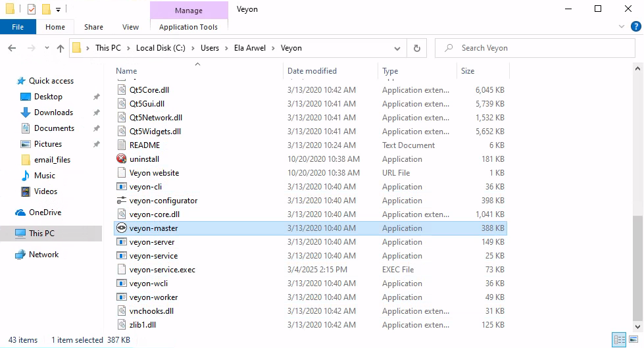This screenshot has height=348, width=644.
Task: Select the veyon-service.exec file icon
Action: tap(122, 270)
